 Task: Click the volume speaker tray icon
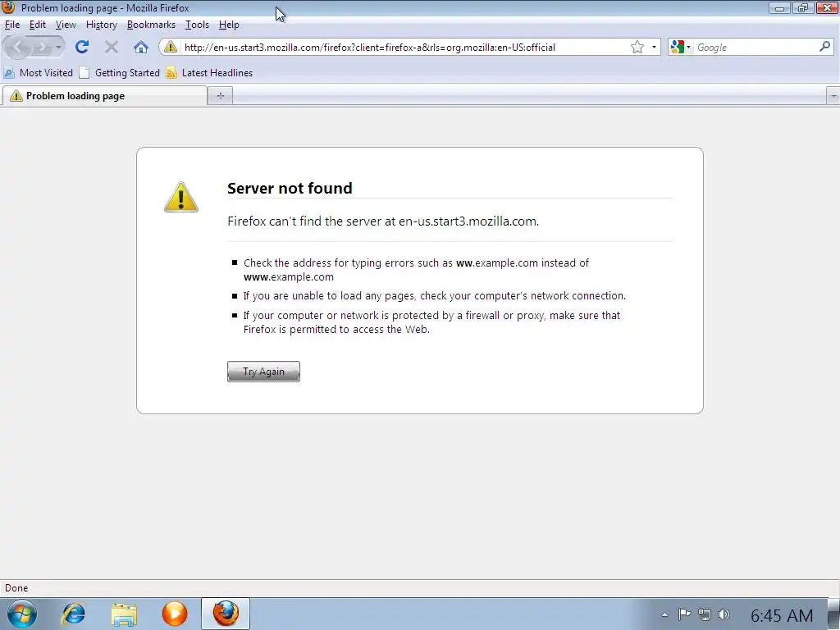[724, 614]
